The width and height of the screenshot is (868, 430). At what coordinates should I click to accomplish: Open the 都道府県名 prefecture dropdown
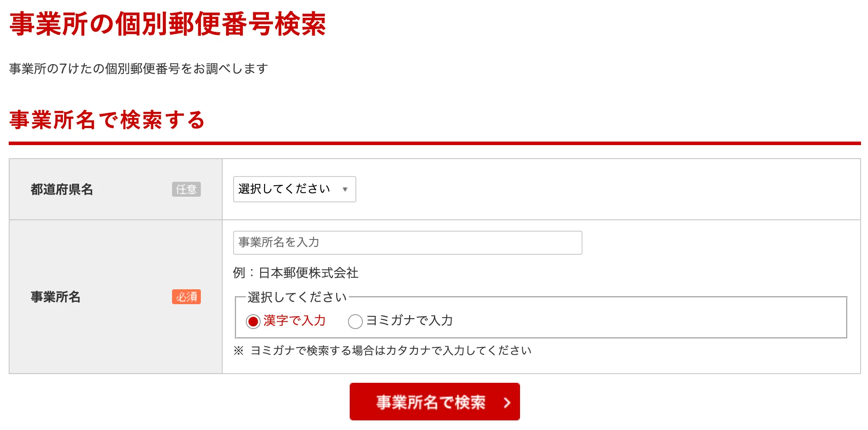[294, 189]
